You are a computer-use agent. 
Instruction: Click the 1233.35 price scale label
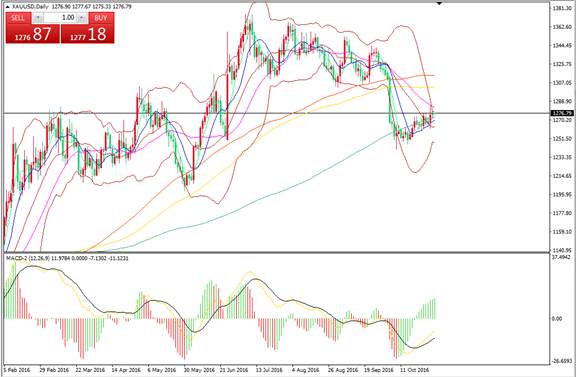coord(562,157)
